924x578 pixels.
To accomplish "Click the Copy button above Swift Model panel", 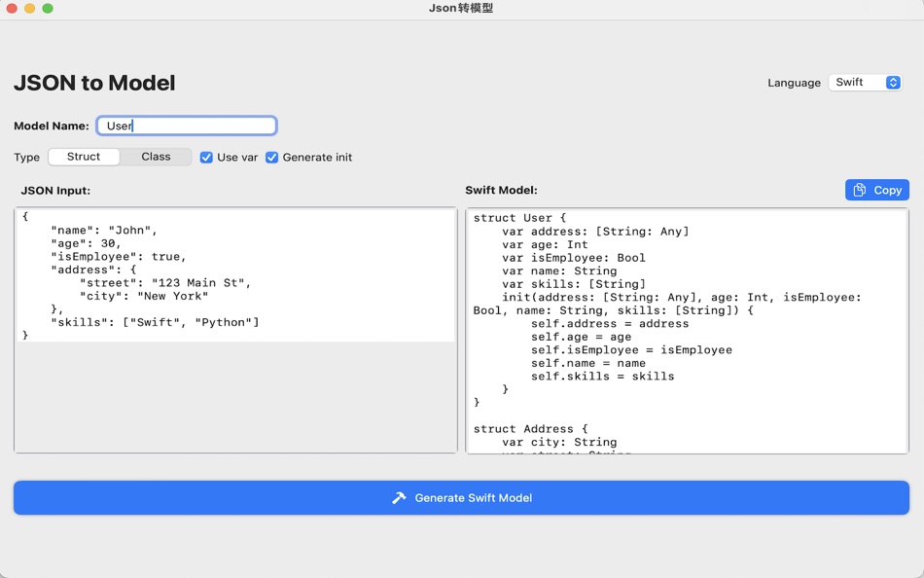I will [x=876, y=190].
